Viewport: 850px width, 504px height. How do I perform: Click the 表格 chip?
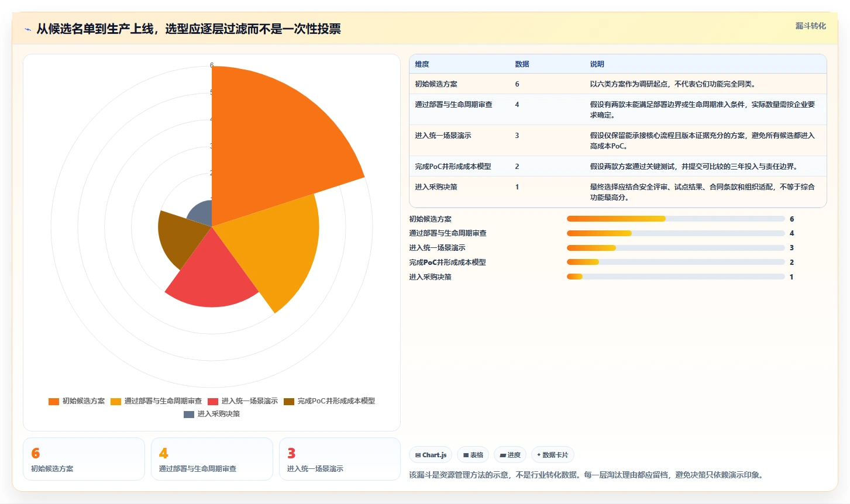point(473,455)
